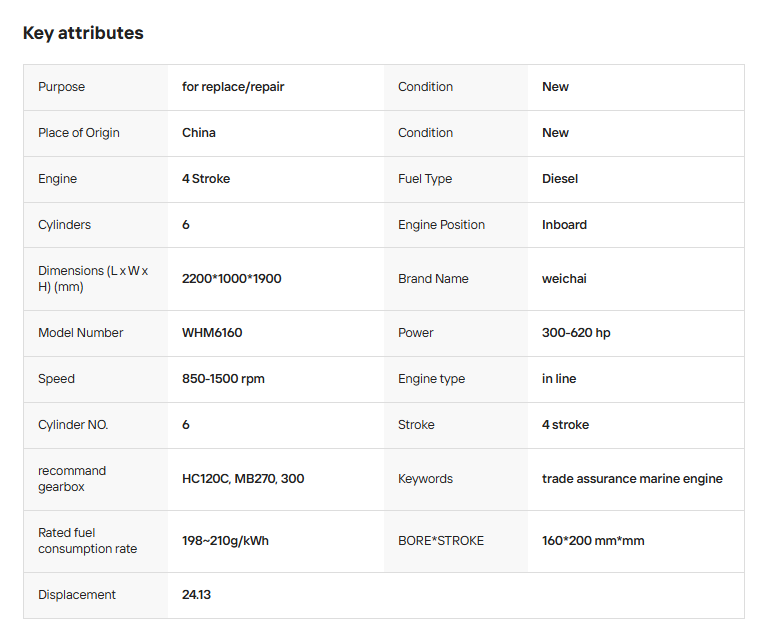Viewport: 771px width, 633px height.
Task: Select model number WHM6160
Action: coord(212,333)
